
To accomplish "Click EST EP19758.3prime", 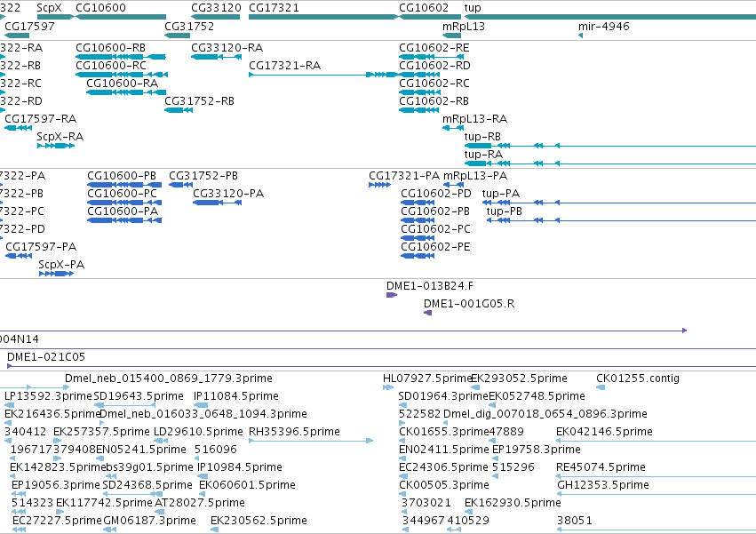I will click(537, 450).
